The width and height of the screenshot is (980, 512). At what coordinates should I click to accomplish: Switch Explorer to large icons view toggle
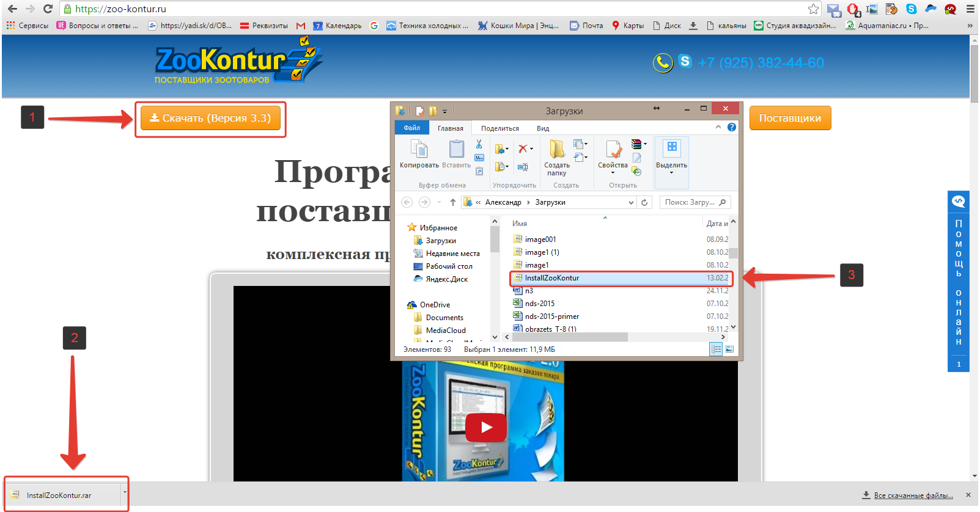click(729, 349)
